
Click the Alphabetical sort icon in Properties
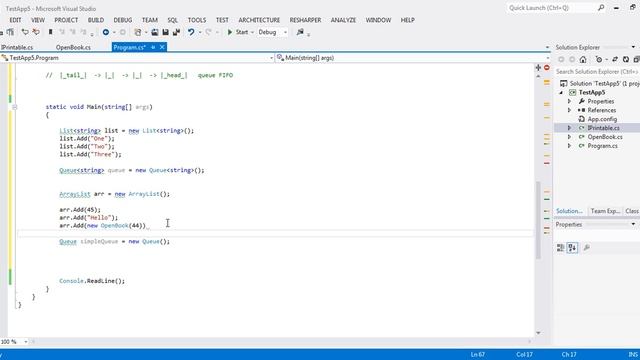pyautogui.click(x=572, y=248)
